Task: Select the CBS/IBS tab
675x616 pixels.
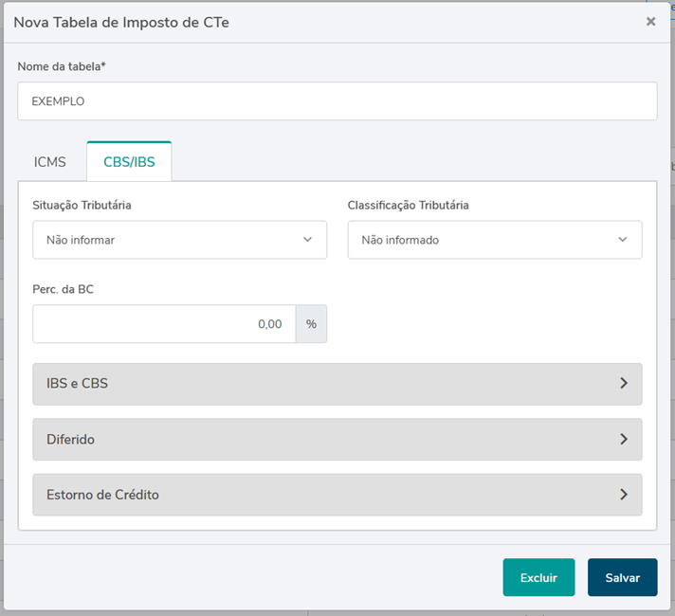Action: pos(129,162)
